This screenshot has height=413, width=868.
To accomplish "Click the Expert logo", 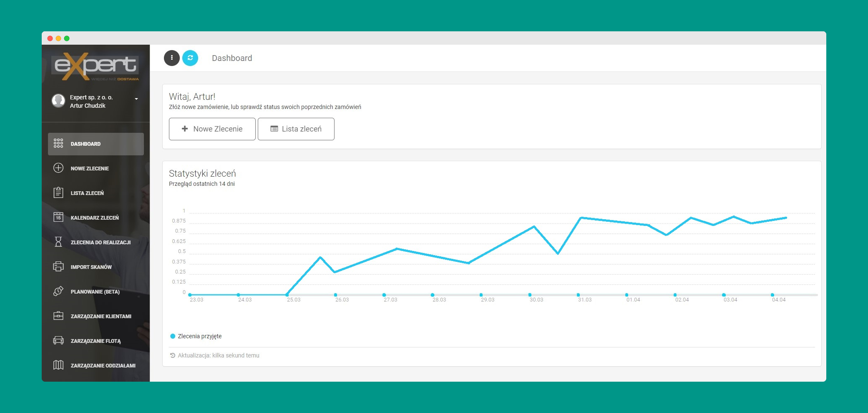I will [96, 66].
